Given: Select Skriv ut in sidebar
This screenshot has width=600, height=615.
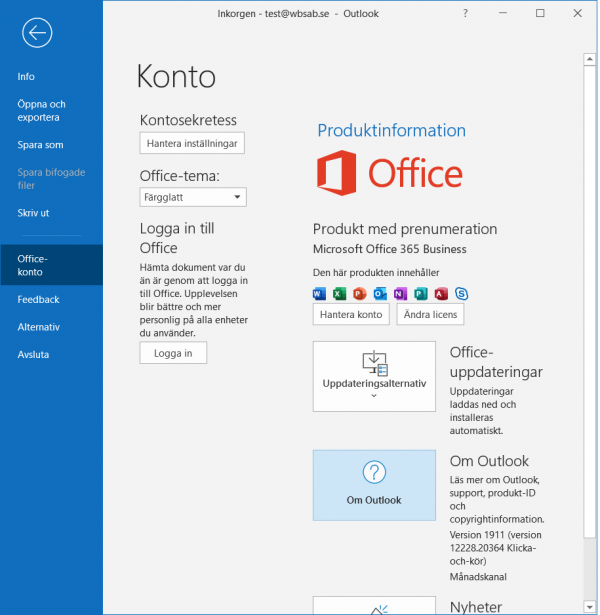Looking at the screenshot, I should tap(33, 213).
